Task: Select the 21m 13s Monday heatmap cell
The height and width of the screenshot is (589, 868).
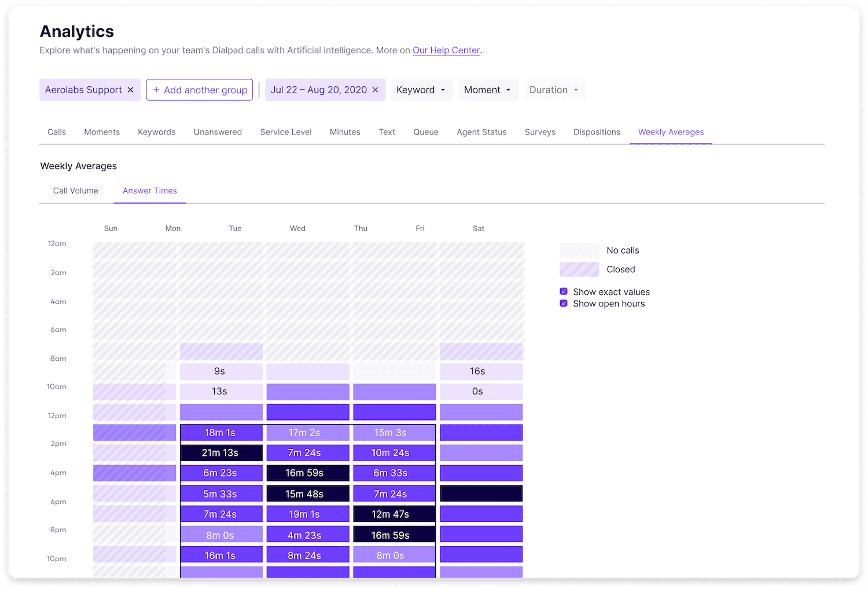Action: 222,452
